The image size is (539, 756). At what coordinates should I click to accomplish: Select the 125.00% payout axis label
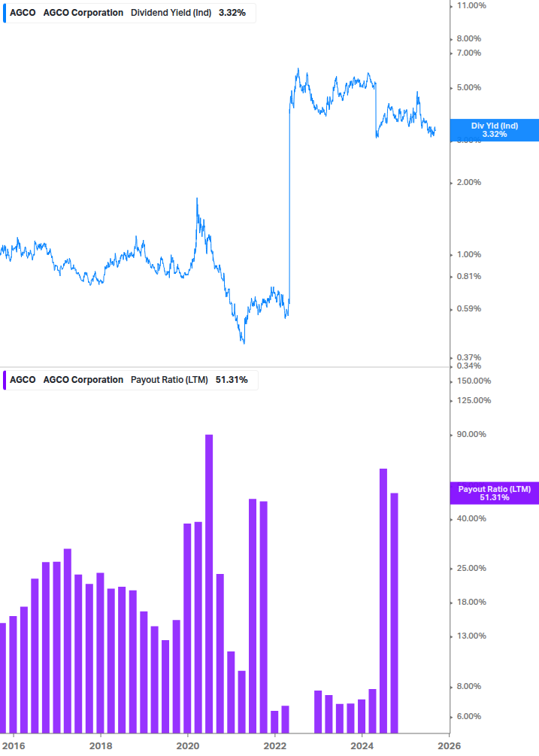(474, 401)
